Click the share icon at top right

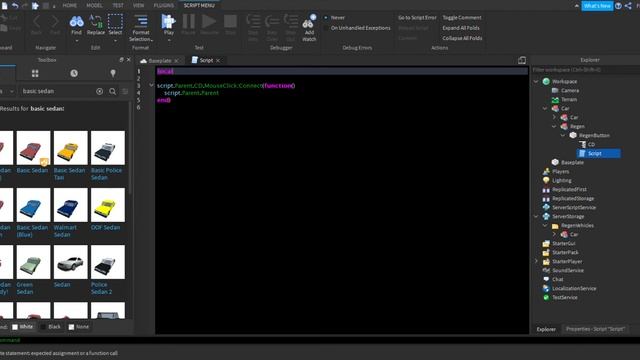click(x=628, y=6)
